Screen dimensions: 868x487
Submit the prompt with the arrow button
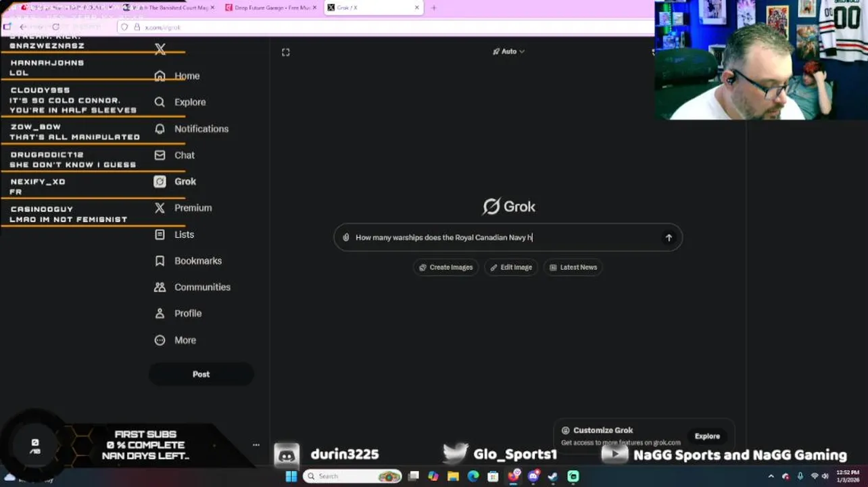coord(669,237)
